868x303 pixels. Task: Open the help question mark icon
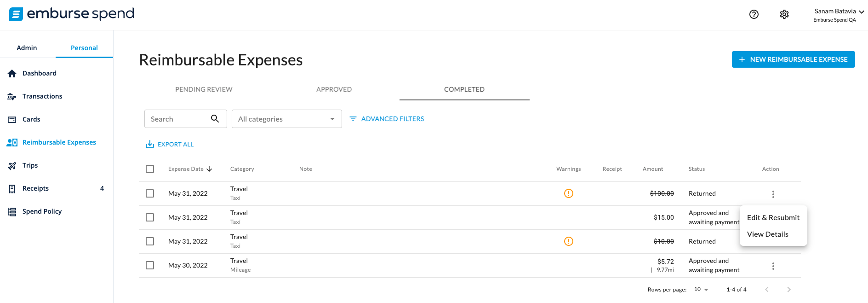[x=754, y=14]
